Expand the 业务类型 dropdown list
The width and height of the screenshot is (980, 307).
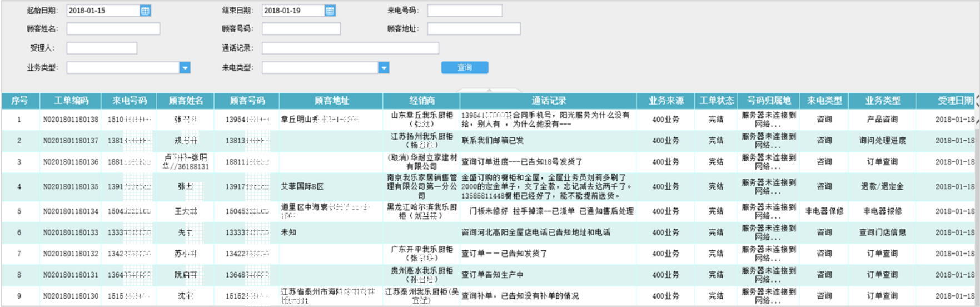pos(185,68)
